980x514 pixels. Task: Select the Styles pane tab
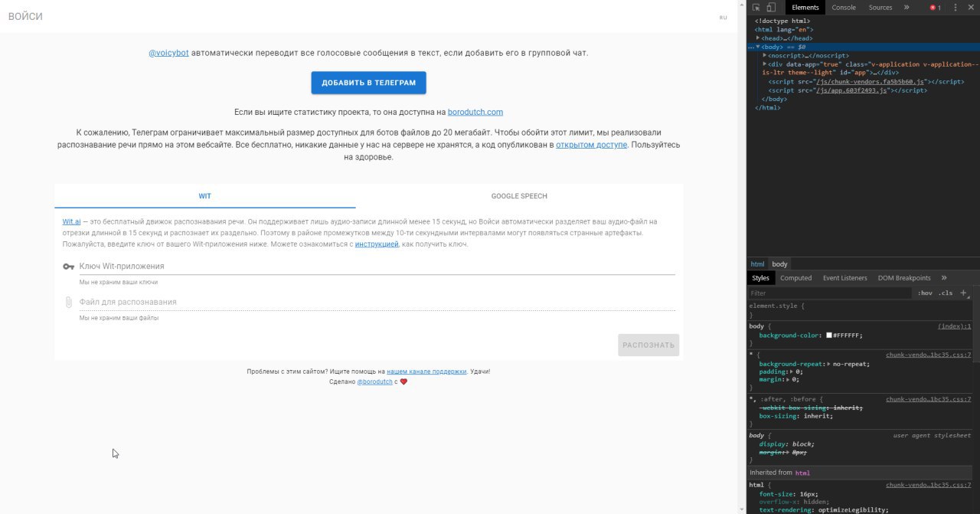click(x=760, y=278)
